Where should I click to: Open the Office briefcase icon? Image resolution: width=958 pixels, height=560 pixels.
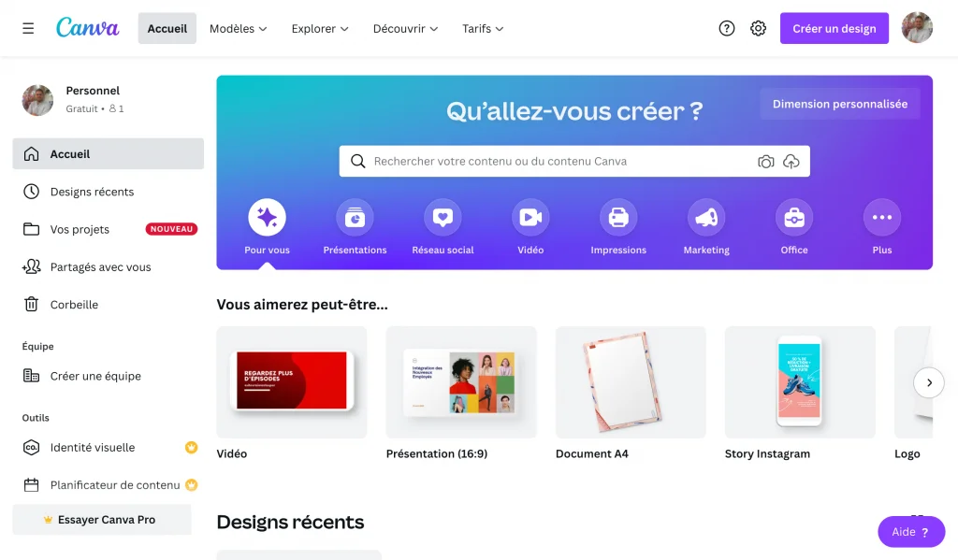click(x=794, y=218)
